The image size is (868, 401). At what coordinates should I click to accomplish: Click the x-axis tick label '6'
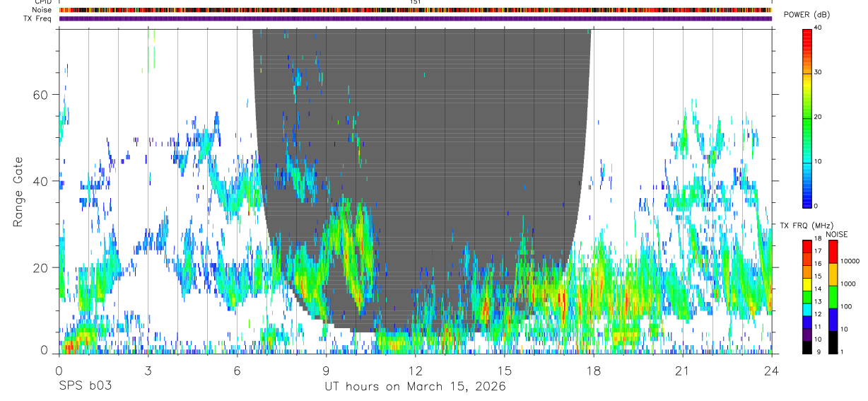(237, 371)
